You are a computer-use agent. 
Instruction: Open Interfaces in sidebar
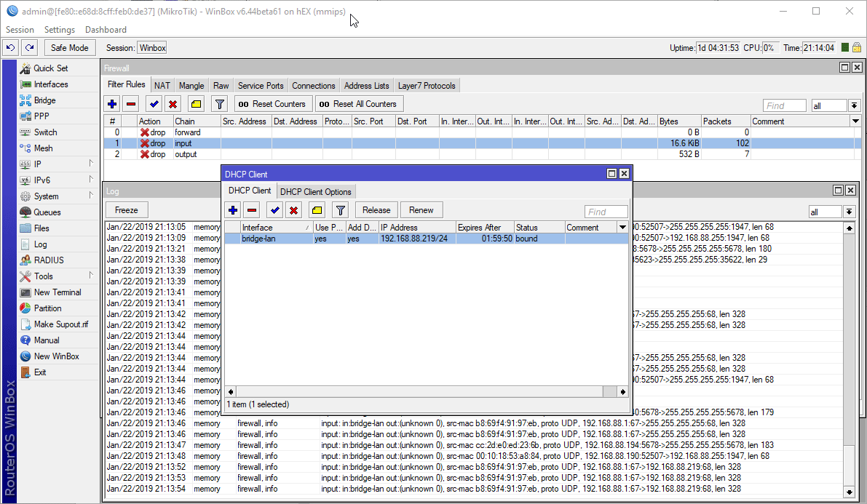click(50, 84)
